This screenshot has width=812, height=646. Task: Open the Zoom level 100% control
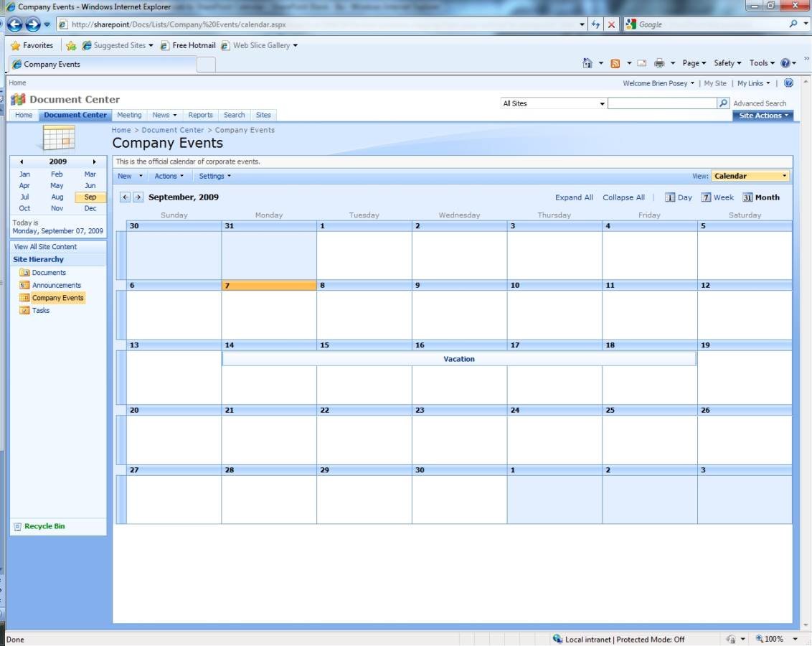(x=776, y=639)
